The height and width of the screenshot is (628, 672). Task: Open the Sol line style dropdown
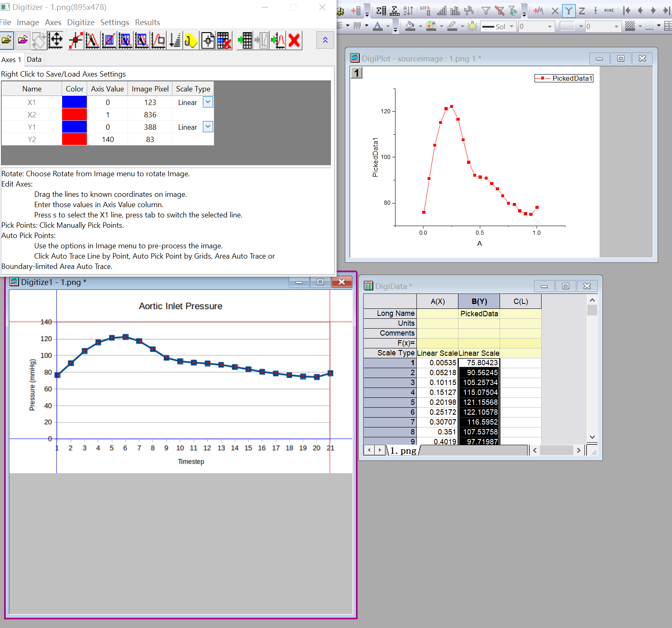pos(512,26)
